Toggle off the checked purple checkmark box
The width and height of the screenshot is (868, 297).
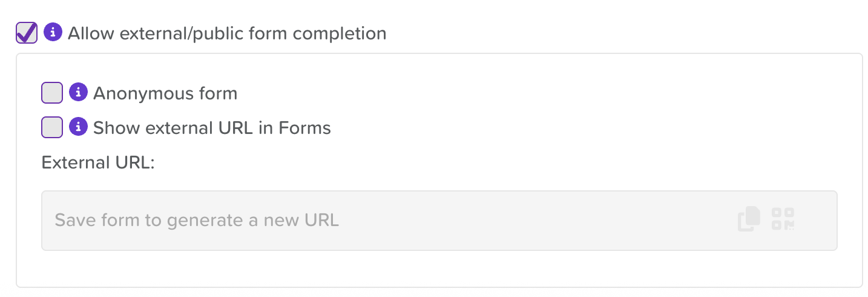pyautogui.click(x=27, y=33)
